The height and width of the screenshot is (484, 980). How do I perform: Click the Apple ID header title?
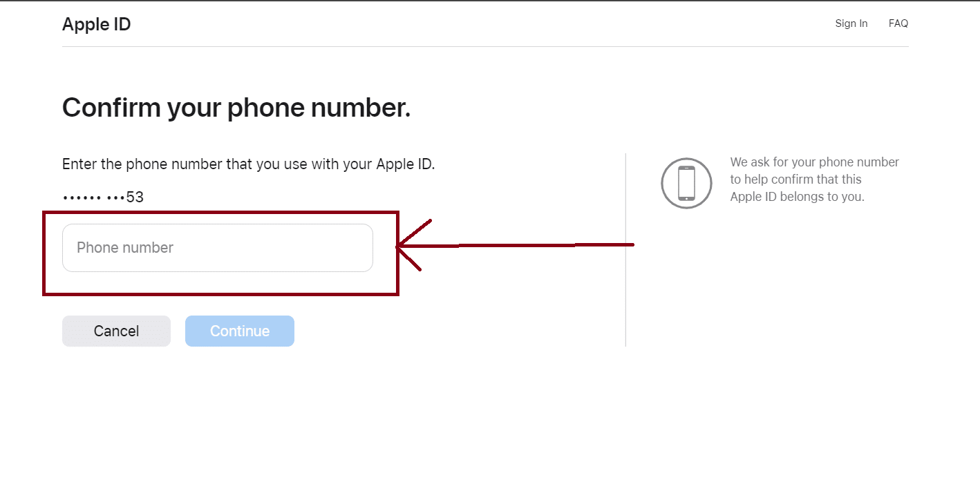(x=96, y=25)
